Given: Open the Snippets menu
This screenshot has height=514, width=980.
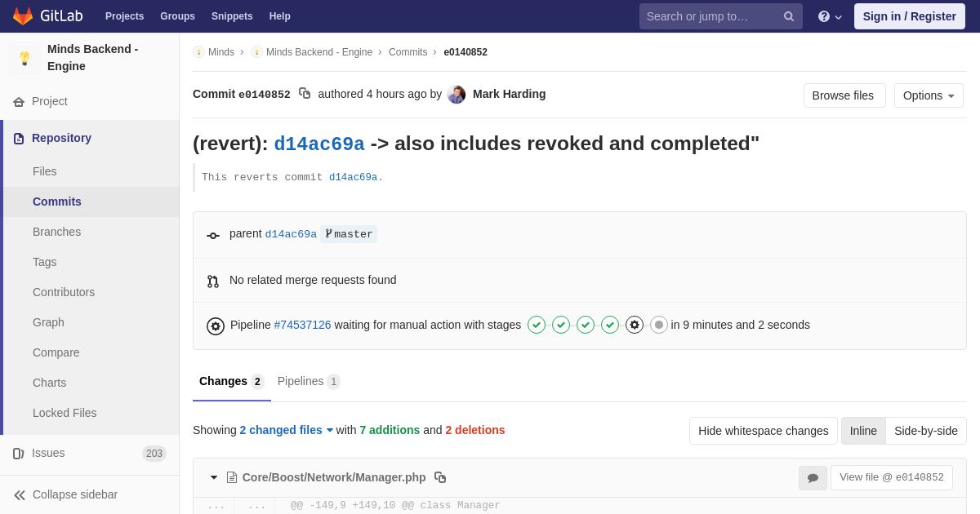Looking at the screenshot, I should 232,16.
